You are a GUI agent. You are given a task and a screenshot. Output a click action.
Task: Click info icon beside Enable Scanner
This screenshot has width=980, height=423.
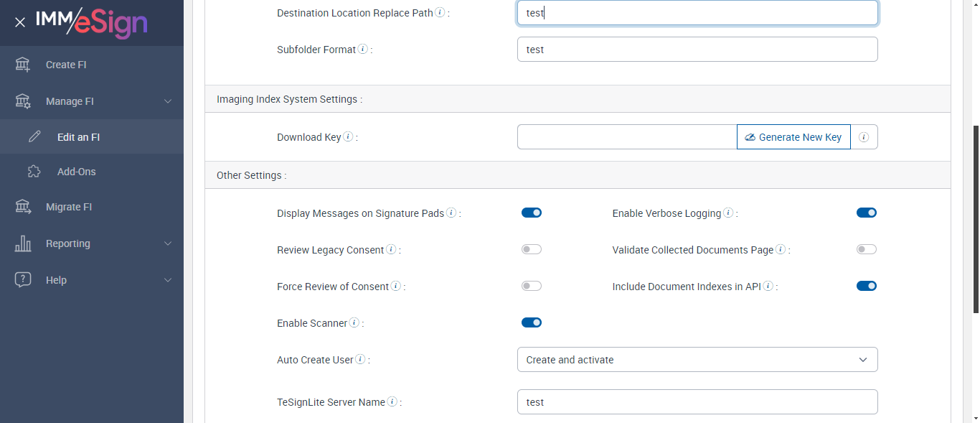tap(354, 323)
